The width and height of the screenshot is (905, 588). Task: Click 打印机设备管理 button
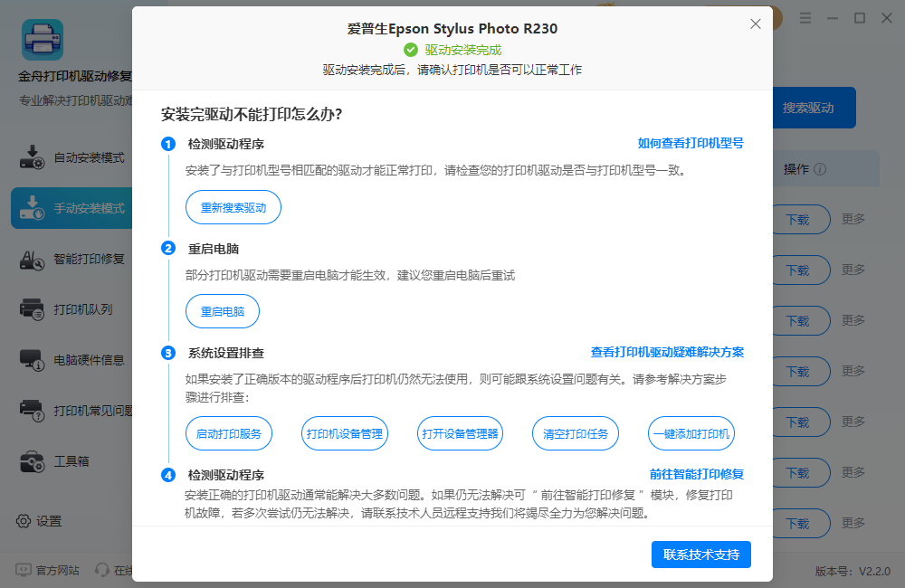click(344, 433)
